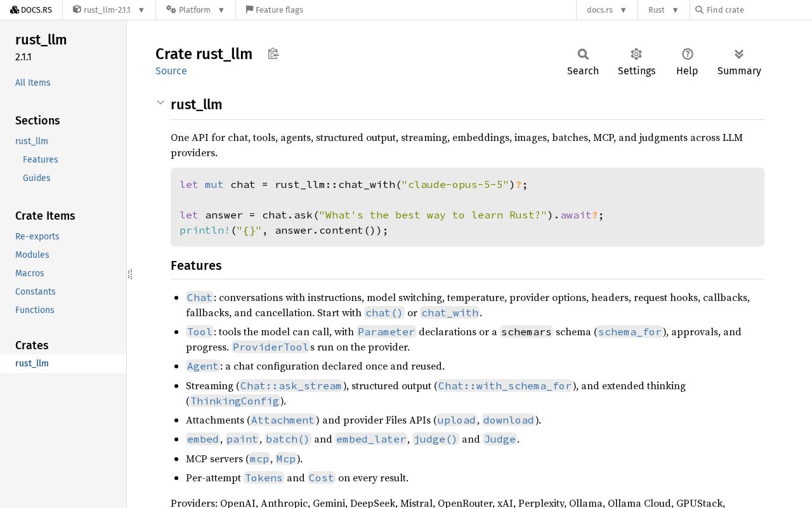This screenshot has height=508, width=812.
Task: Collapse the rust_llm docs section toggle
Action: [160, 102]
